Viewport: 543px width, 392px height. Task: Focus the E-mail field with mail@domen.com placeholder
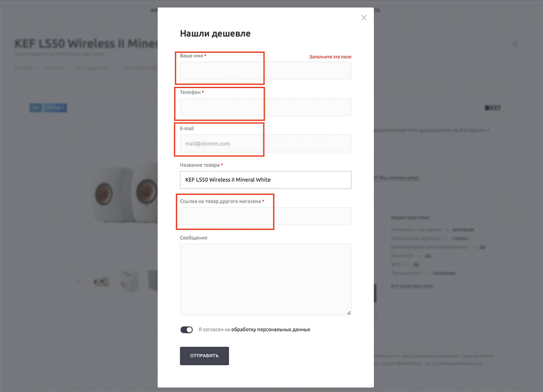coord(266,143)
